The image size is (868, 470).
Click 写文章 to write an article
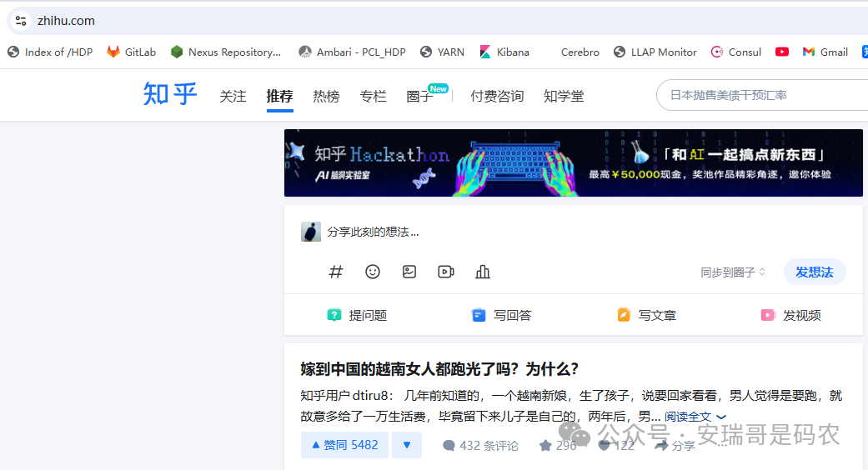point(646,315)
